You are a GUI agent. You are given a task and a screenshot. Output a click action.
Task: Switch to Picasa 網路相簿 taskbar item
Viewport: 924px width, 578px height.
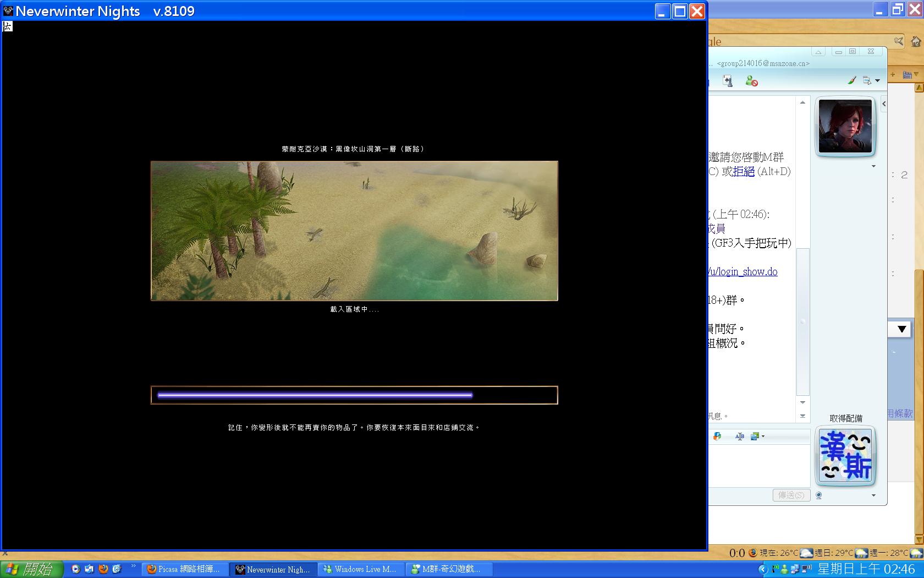(185, 569)
